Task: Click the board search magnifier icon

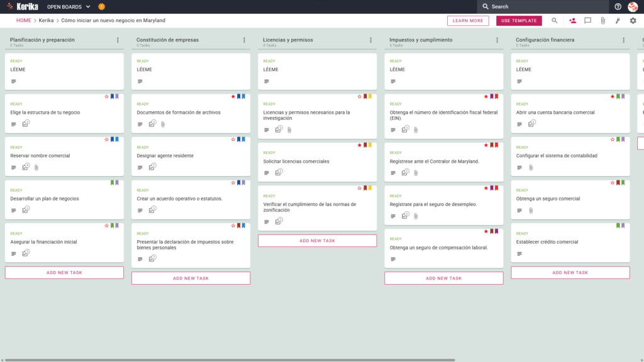Action: pyautogui.click(x=555, y=21)
